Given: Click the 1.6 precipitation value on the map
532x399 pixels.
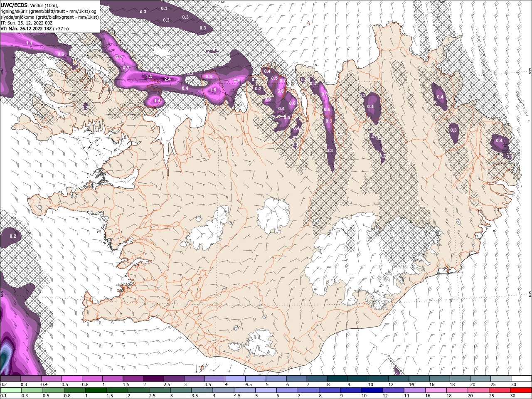Looking at the screenshot, I should pos(213,90).
